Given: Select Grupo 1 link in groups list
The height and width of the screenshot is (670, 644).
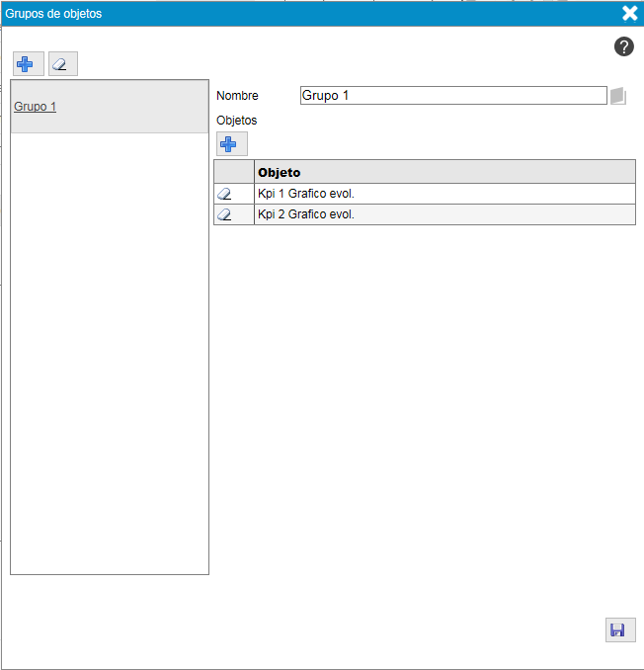Looking at the screenshot, I should pyautogui.click(x=35, y=106).
